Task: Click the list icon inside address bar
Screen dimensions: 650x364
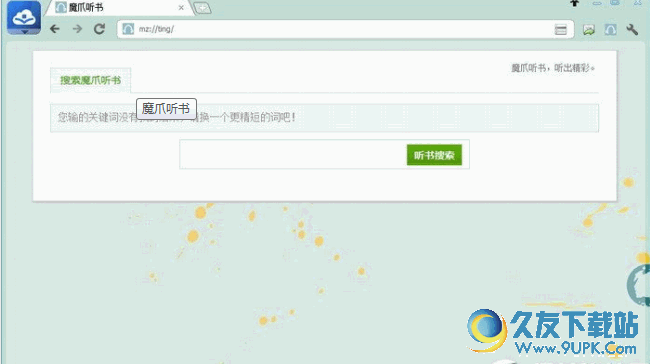Action: pyautogui.click(x=560, y=29)
